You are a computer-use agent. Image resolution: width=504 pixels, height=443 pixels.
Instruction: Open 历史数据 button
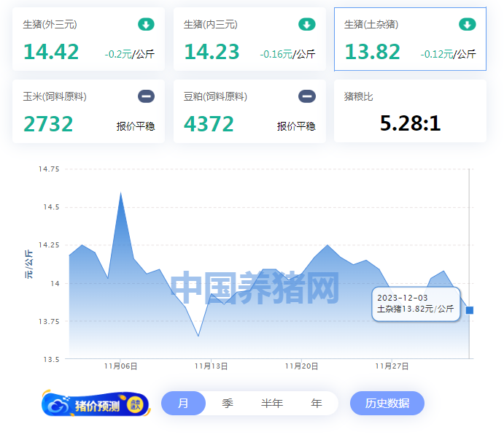coord(387,404)
